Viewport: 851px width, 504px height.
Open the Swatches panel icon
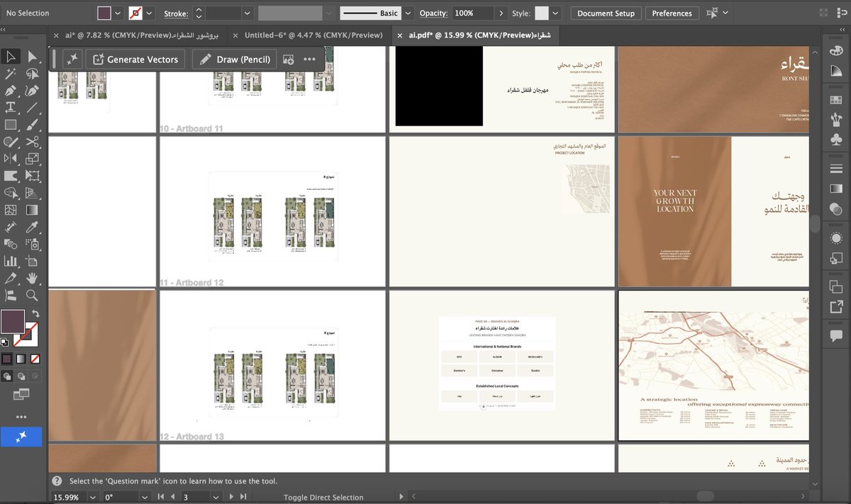coord(835,100)
